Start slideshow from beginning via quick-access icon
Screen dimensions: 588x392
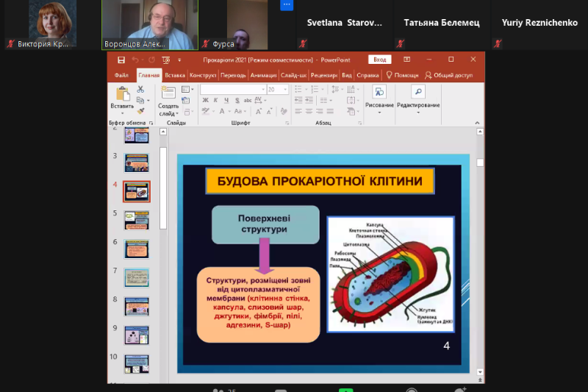pos(166,60)
